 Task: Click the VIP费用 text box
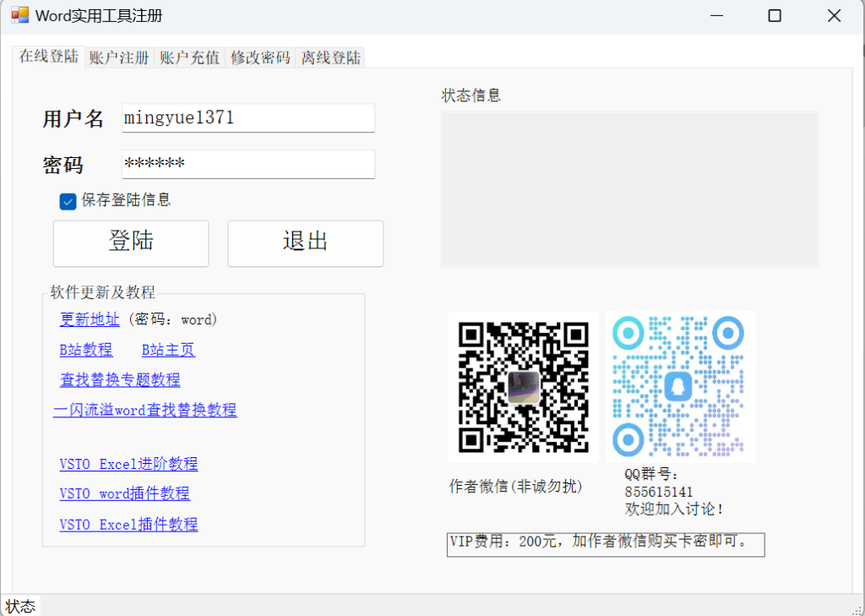606,545
